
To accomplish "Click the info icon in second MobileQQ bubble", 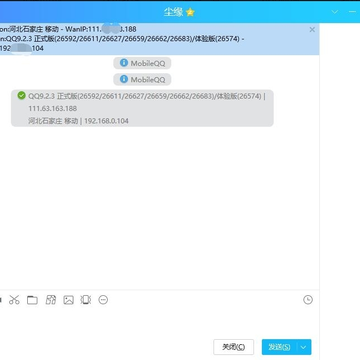I will [124, 79].
